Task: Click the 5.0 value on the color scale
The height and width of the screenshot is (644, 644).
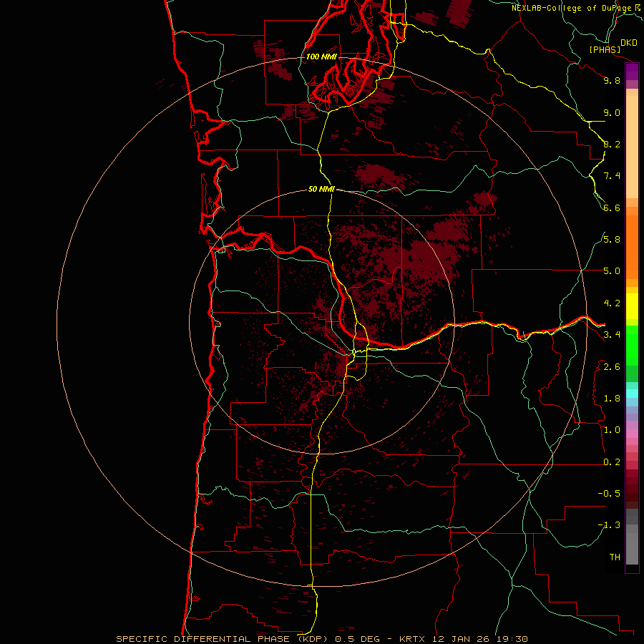Action: click(612, 271)
